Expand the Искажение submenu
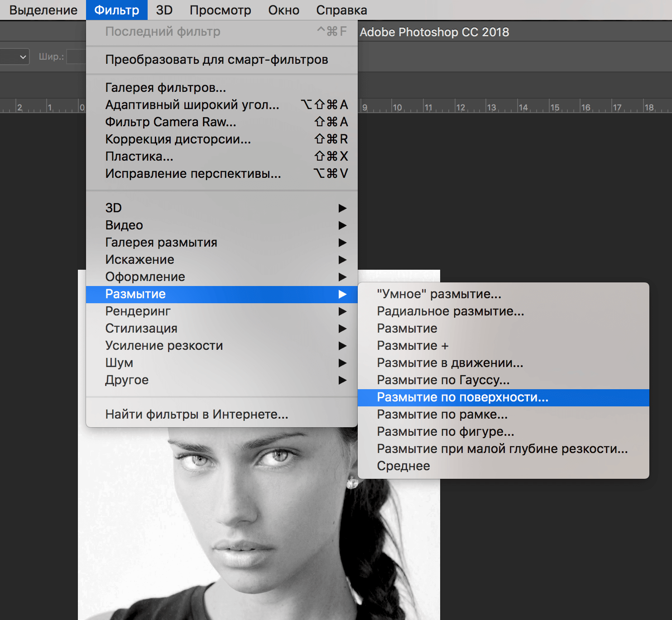 point(139,259)
